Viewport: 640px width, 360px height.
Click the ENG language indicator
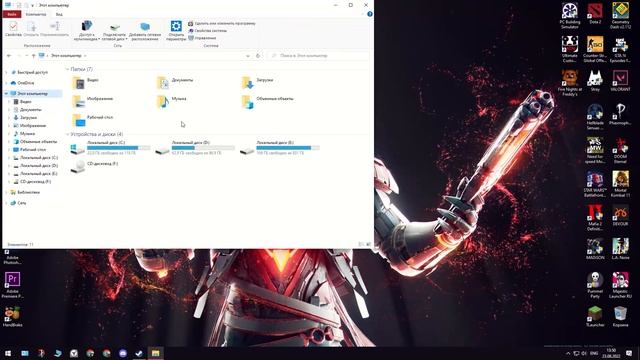594,353
